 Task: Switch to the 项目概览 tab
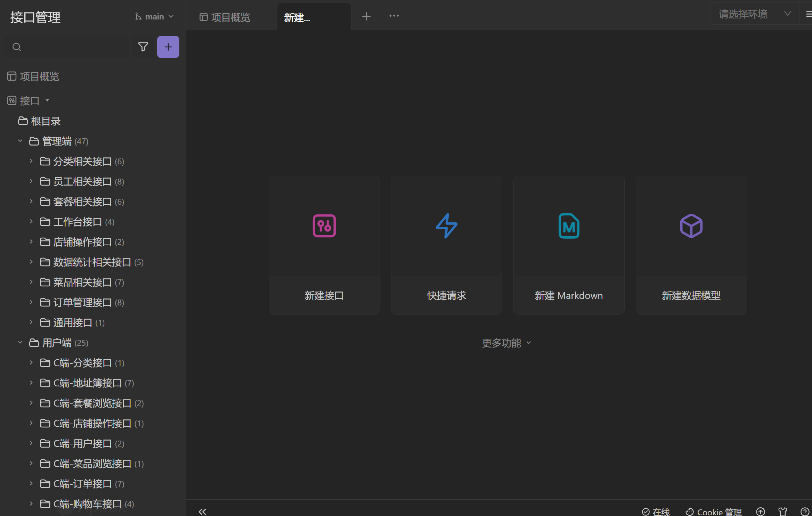tap(225, 17)
